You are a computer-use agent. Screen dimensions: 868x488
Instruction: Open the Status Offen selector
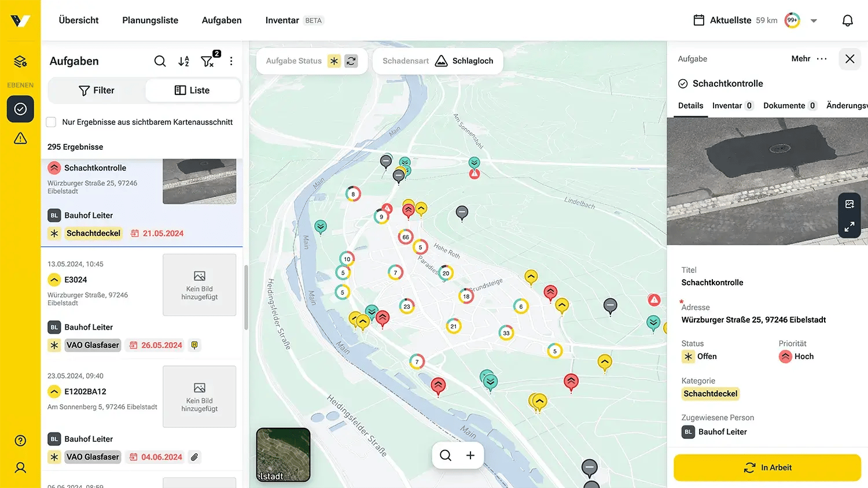click(700, 357)
